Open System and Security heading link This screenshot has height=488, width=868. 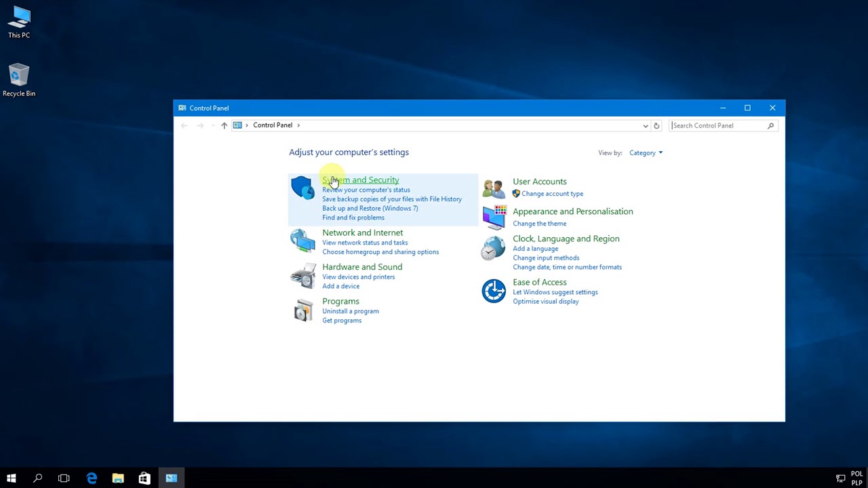click(361, 180)
